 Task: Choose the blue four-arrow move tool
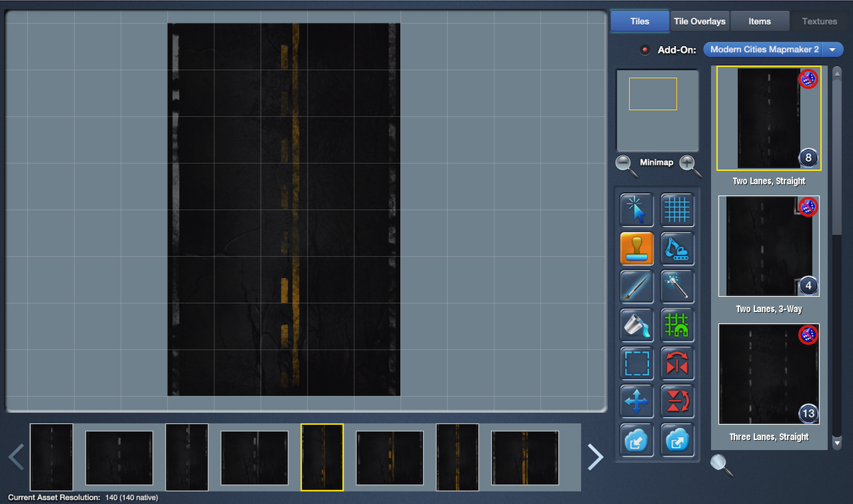pyautogui.click(x=636, y=401)
